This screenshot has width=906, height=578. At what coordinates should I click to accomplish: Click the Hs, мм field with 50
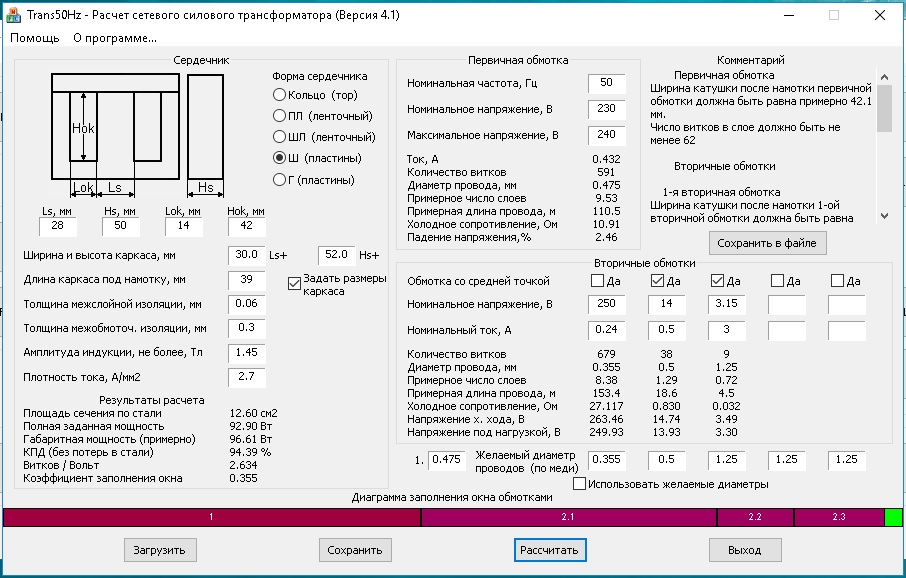pyautogui.click(x=120, y=226)
